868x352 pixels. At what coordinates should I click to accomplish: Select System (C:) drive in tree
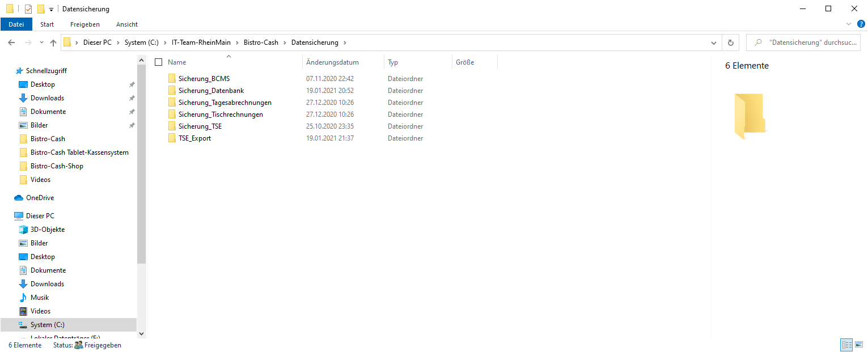coord(68,325)
